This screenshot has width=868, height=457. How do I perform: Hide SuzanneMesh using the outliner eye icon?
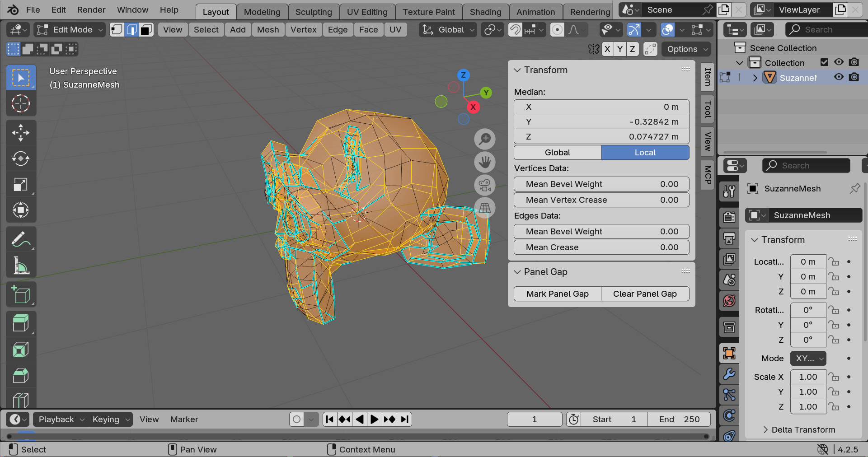(x=839, y=77)
